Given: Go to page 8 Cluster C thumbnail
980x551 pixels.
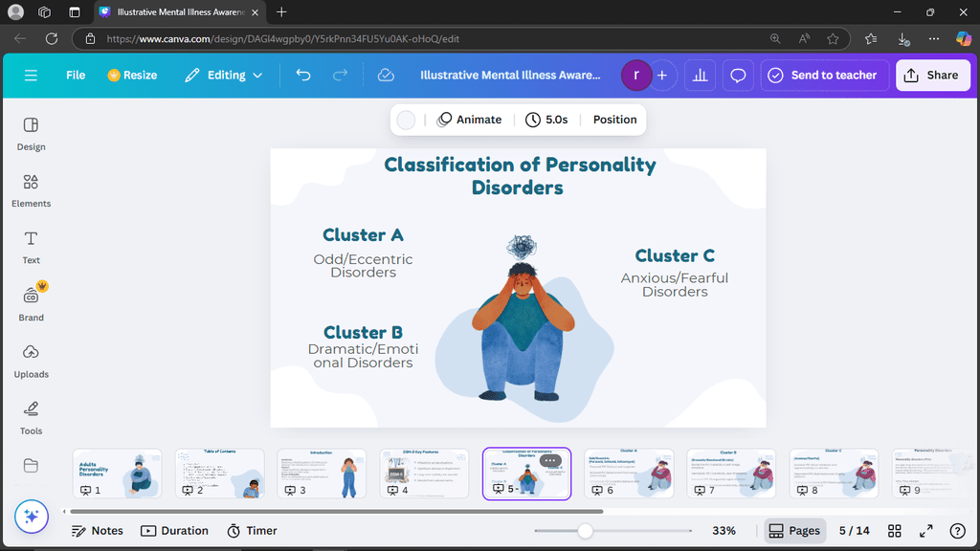Looking at the screenshot, I should coord(834,474).
